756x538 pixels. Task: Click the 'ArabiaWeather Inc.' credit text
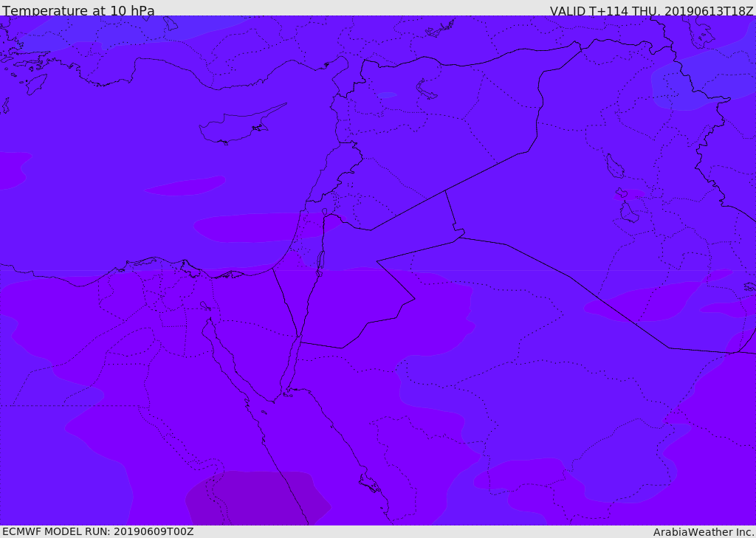(x=704, y=532)
